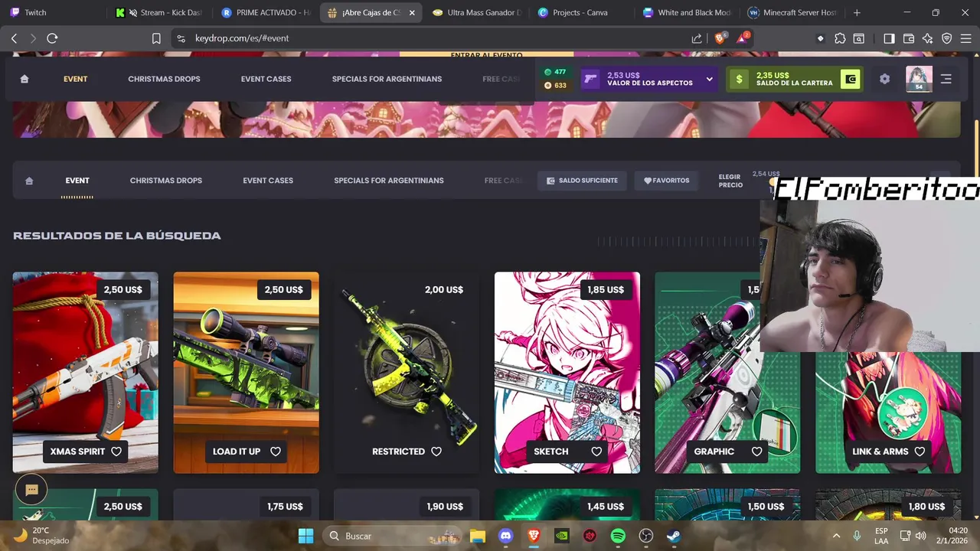The height and width of the screenshot is (551, 980).
Task: Switch to Minecraft Server Host tab
Action: tap(792, 12)
